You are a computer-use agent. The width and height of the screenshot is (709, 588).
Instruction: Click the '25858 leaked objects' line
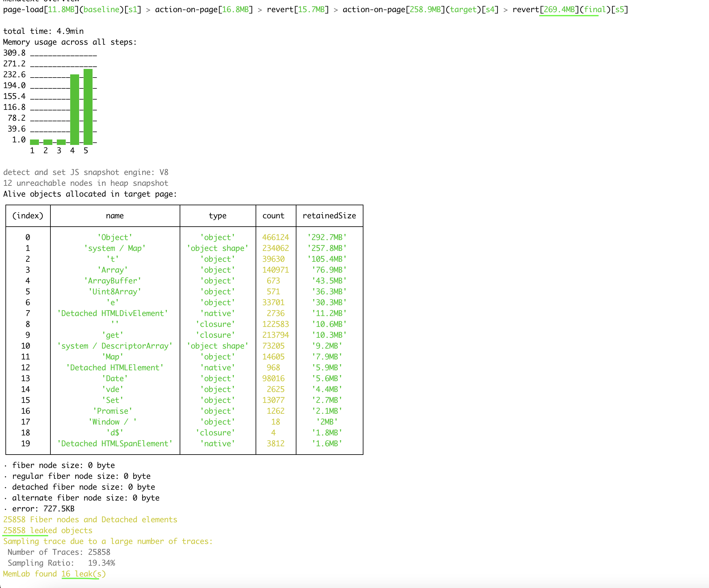[48, 530]
